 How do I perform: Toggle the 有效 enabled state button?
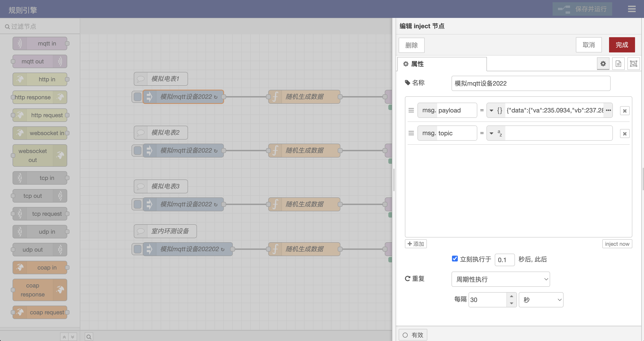(413, 335)
